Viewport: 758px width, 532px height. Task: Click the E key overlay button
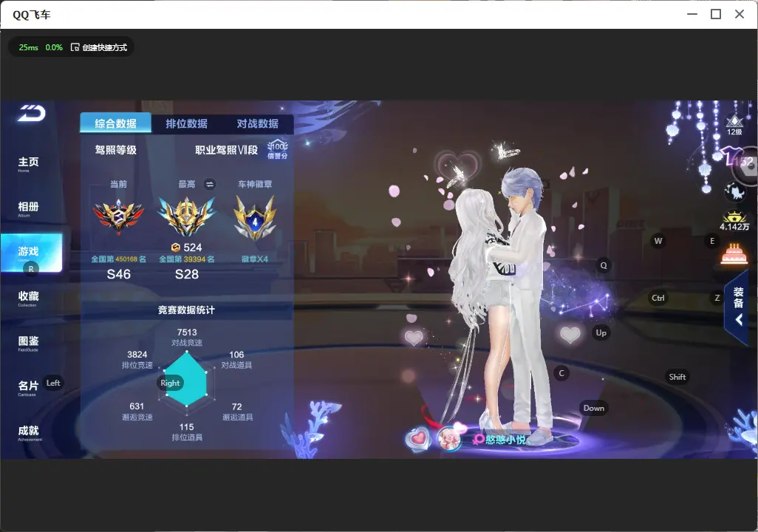coord(712,241)
